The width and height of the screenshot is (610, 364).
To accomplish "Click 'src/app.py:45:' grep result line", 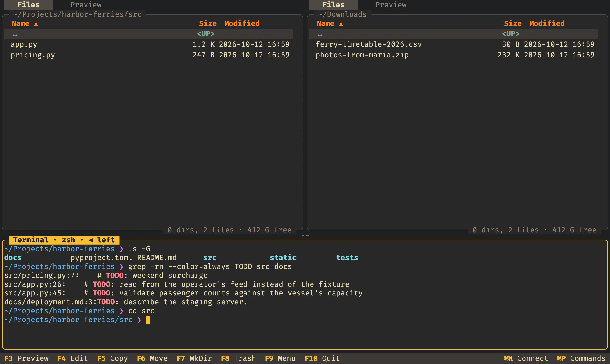I will [183, 293].
